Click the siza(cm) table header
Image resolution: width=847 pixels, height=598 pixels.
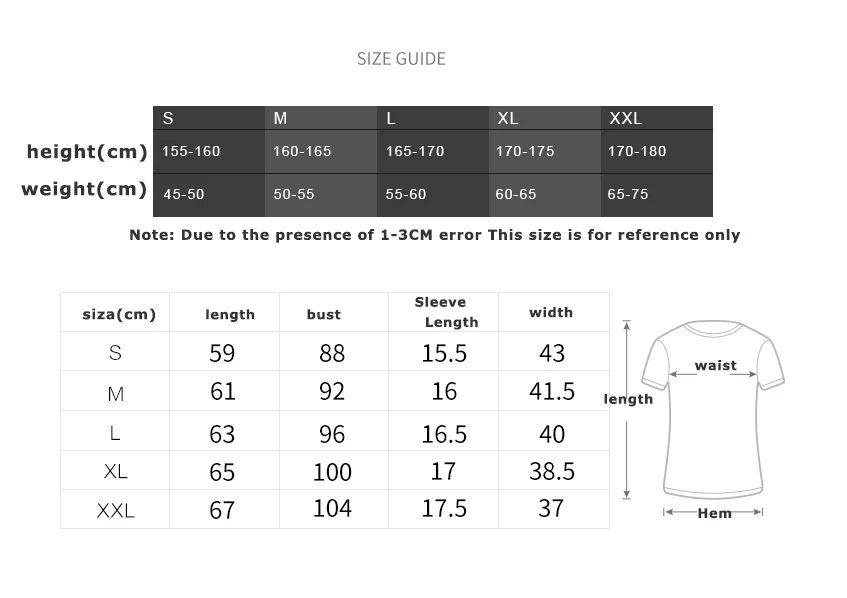(119, 314)
